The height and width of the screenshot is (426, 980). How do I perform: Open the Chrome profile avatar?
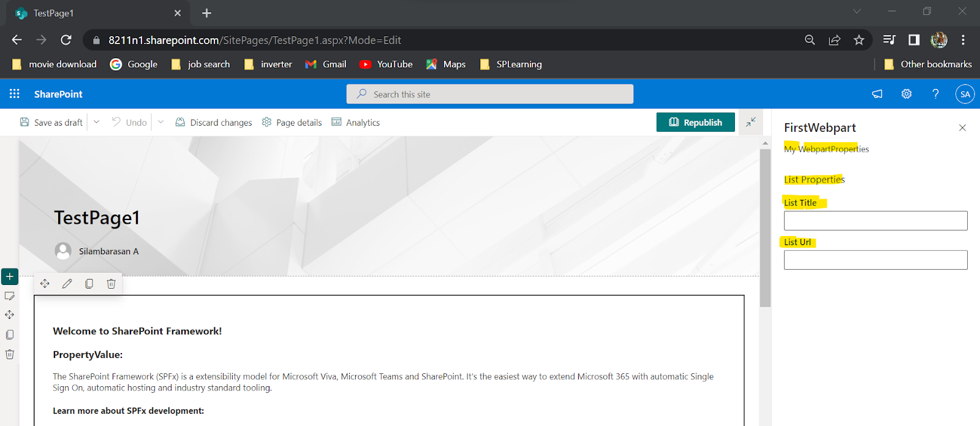tap(938, 40)
